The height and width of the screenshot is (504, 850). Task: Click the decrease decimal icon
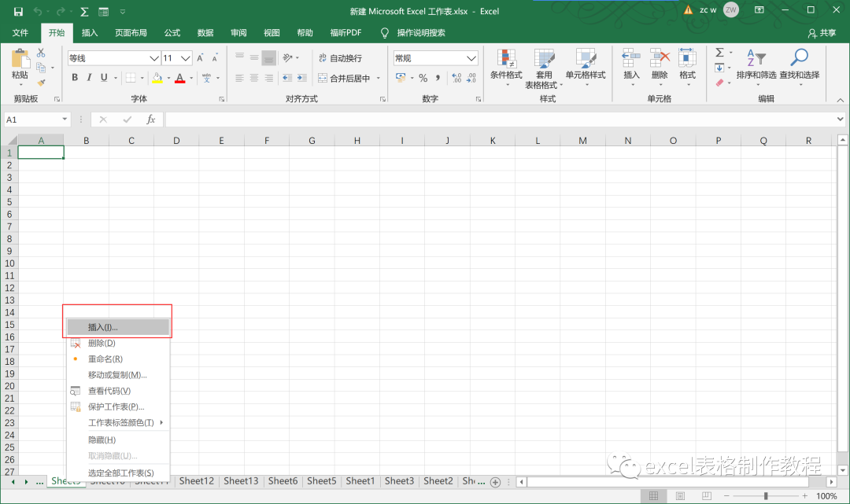click(x=471, y=78)
